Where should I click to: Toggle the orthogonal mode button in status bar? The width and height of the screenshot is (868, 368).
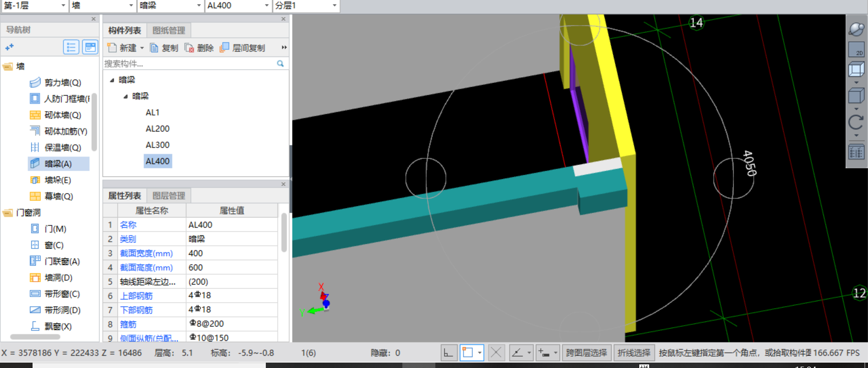pyautogui.click(x=448, y=353)
